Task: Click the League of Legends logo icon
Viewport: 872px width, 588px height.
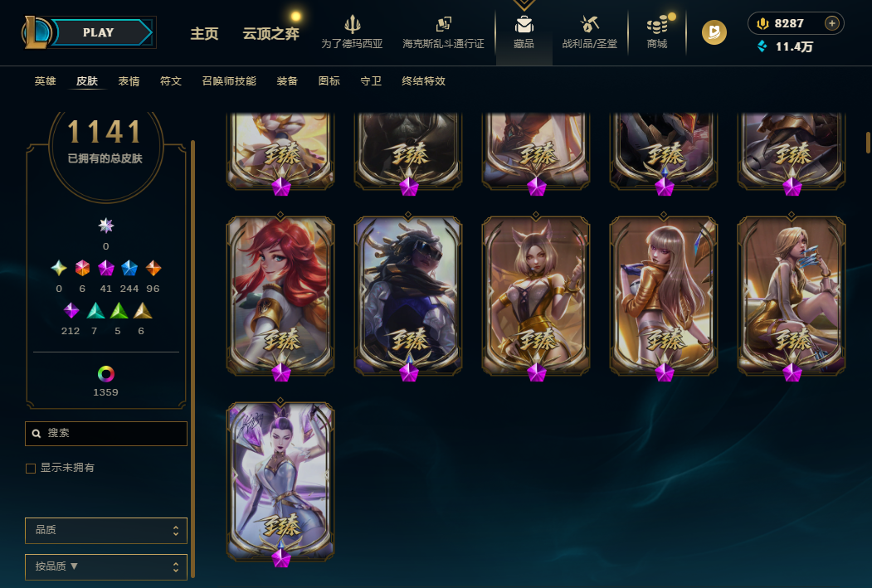Action: (37, 32)
